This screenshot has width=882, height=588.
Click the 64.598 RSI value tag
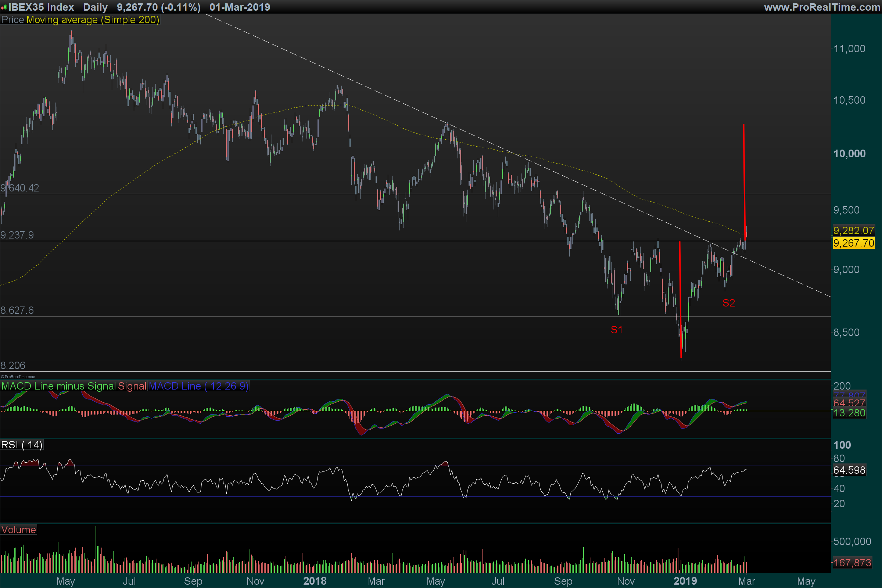(x=849, y=470)
